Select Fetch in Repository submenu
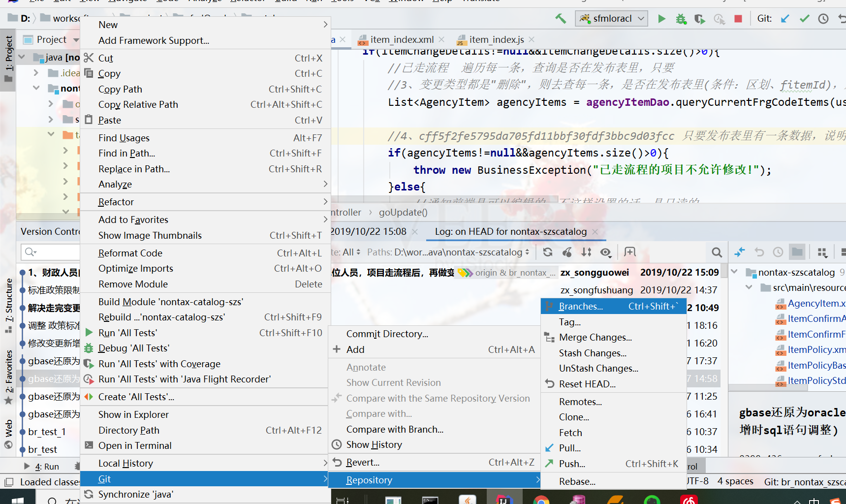Screen dimensions: 846x504 coord(614,433)
